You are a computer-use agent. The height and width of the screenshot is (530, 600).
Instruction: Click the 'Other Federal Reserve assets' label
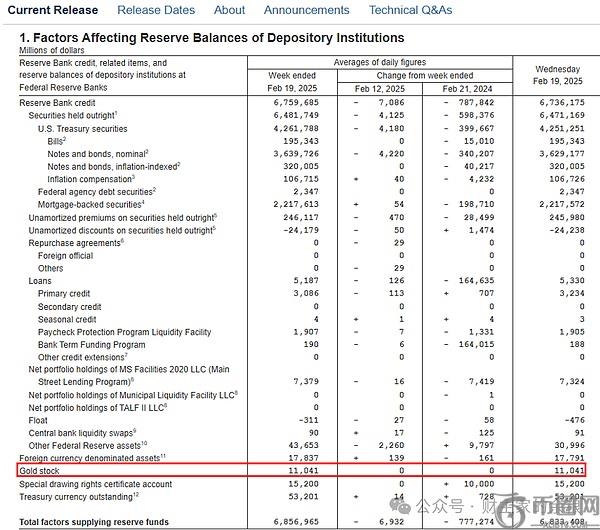pos(88,445)
